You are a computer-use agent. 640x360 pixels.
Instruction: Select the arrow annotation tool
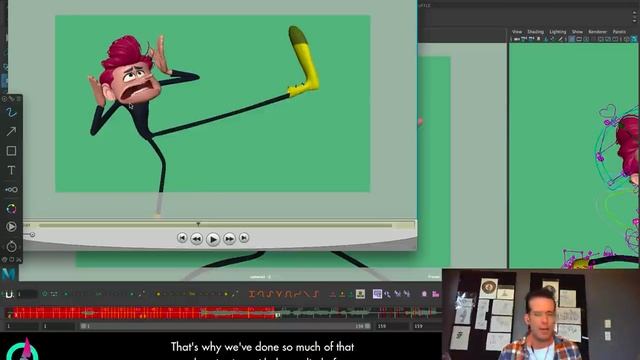coord(11,131)
